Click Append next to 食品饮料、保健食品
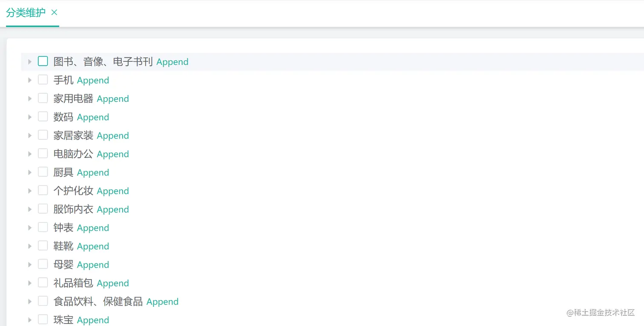This screenshot has width=644, height=326. click(x=163, y=302)
